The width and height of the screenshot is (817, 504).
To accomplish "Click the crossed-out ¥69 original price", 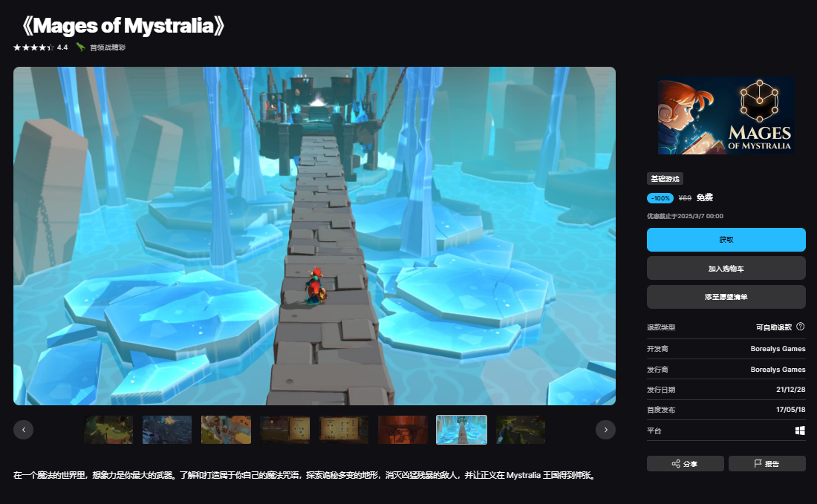I will 685,198.
